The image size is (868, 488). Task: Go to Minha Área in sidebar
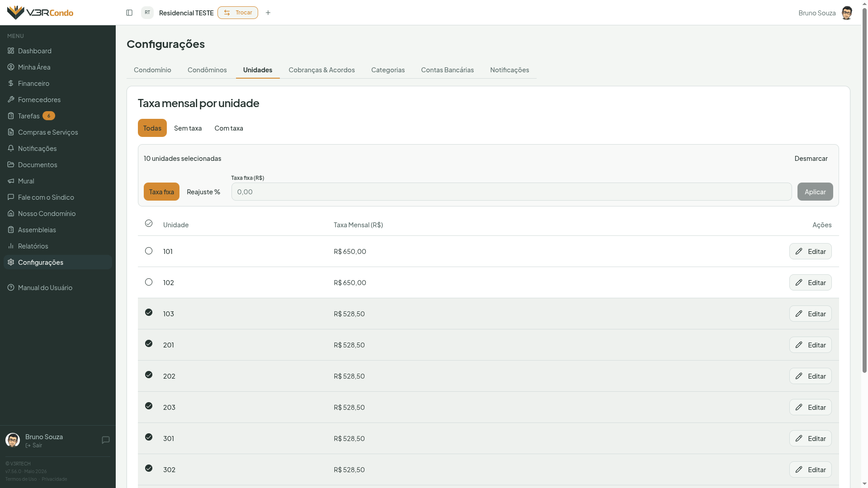click(58, 67)
